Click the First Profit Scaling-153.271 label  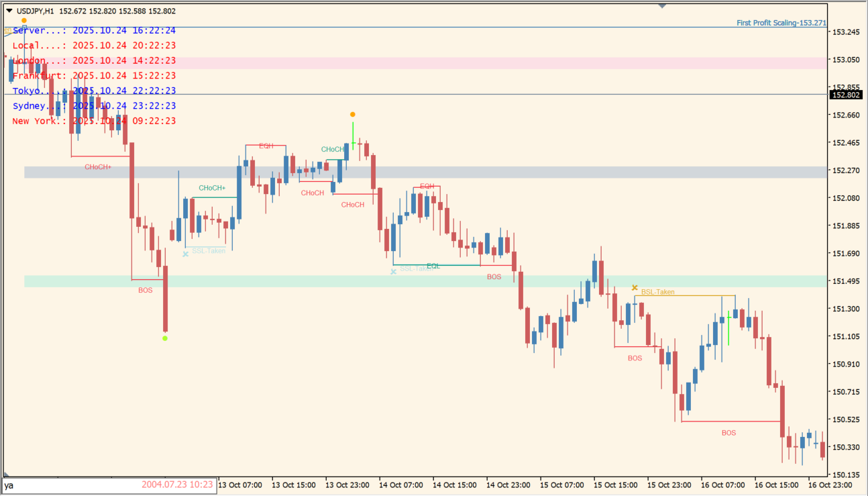coord(781,23)
